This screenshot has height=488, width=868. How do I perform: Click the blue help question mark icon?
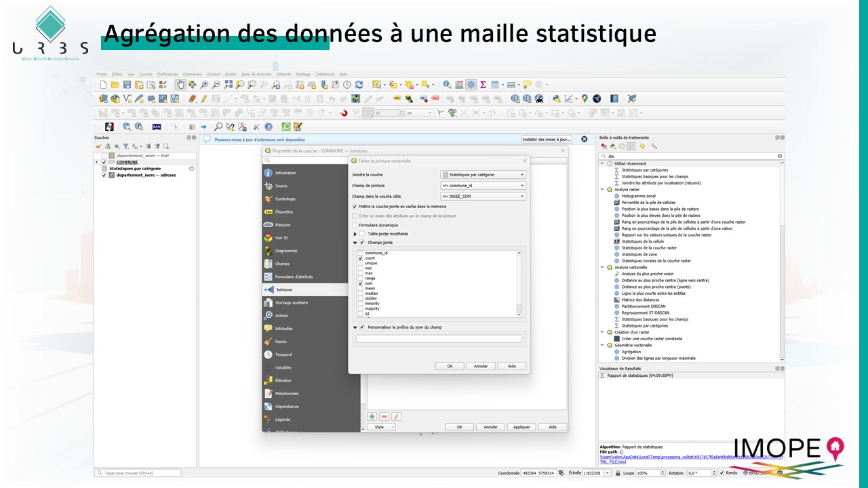(269, 127)
